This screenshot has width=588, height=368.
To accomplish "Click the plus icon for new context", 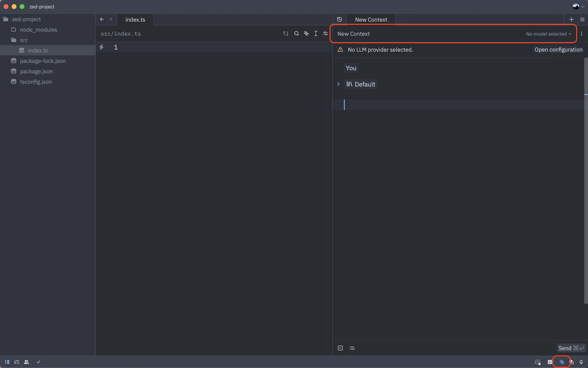I will (x=571, y=19).
